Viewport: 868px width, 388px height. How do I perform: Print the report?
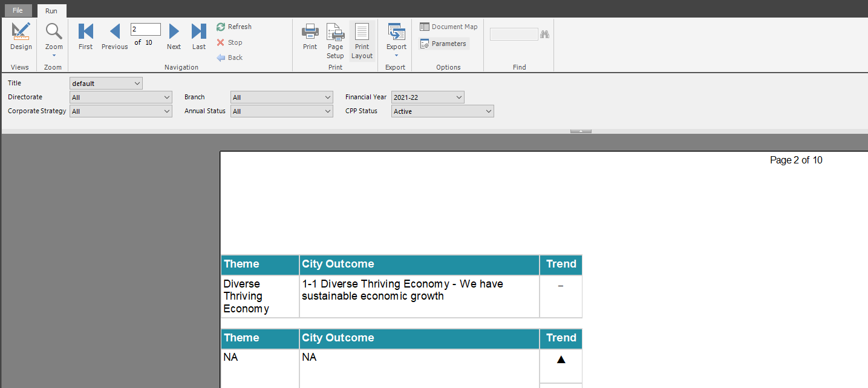(310, 37)
